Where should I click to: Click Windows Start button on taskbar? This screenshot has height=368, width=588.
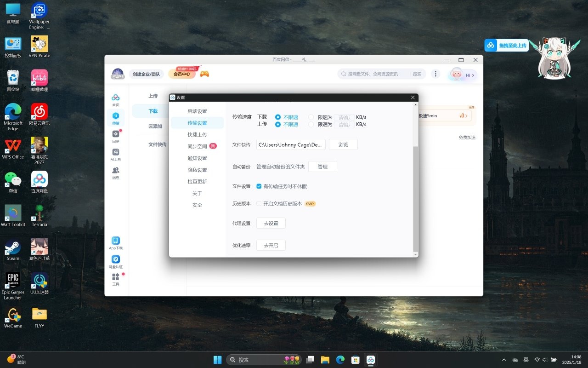[x=217, y=360]
